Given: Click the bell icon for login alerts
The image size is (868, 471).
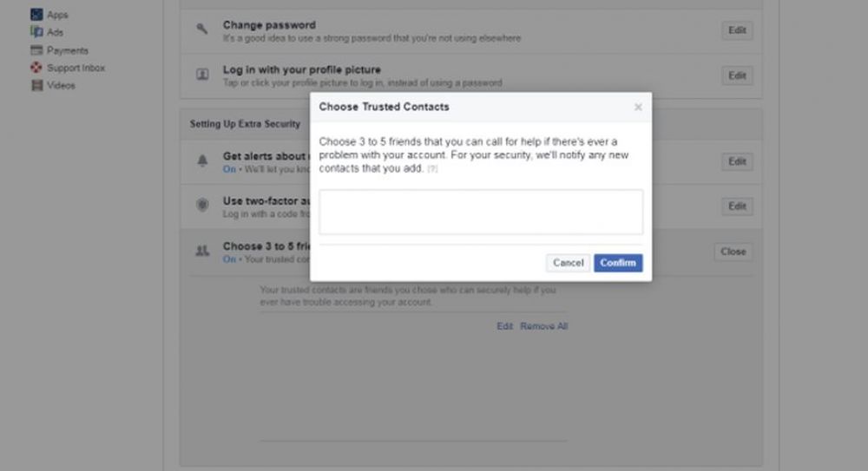Looking at the screenshot, I should (202, 161).
